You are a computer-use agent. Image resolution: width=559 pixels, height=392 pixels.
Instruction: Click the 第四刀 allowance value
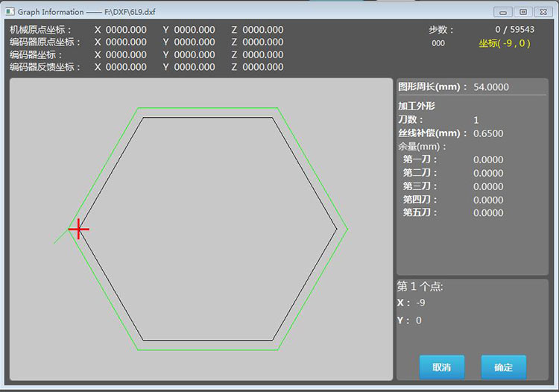coord(488,200)
